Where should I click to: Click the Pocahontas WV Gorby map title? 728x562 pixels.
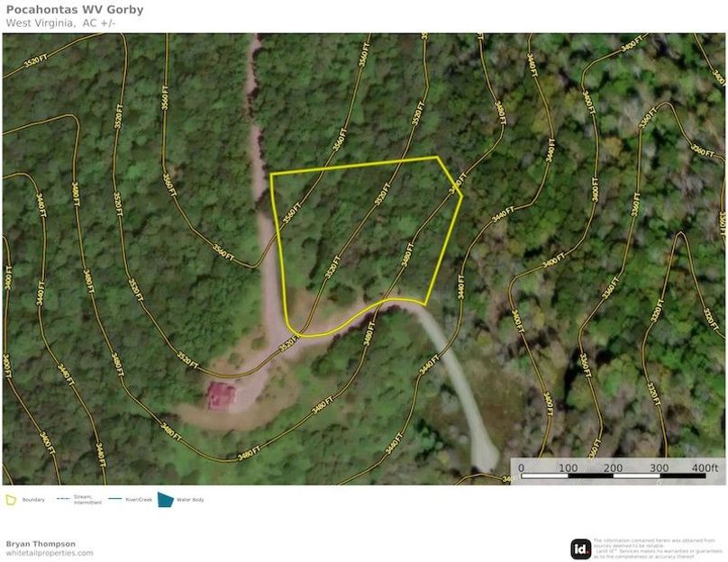point(74,10)
